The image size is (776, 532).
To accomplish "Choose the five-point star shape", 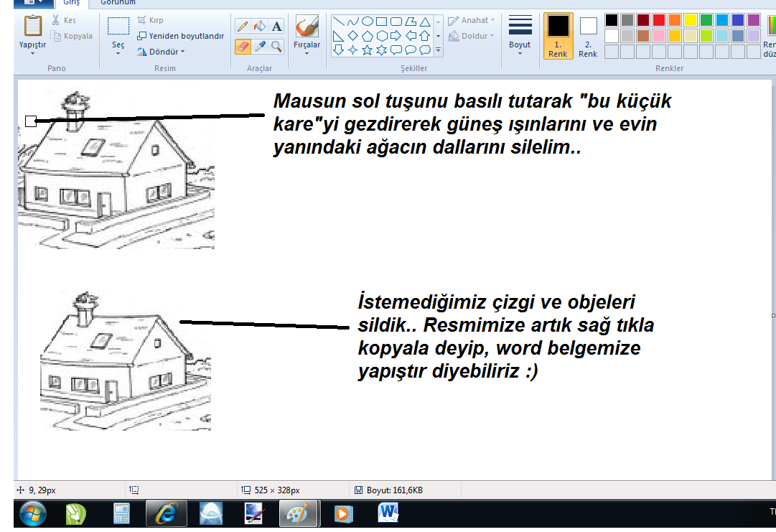I will coord(368,50).
